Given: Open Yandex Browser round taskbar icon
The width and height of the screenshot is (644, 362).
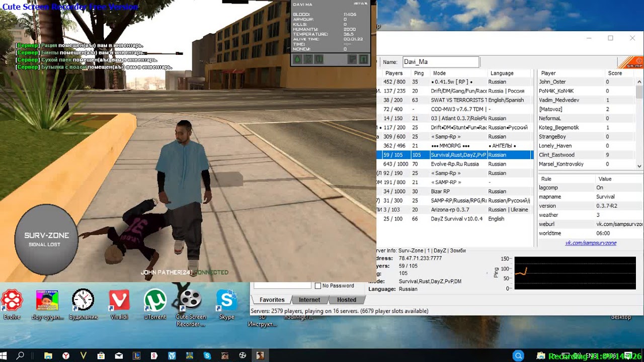Looking at the screenshot, I should (66, 355).
